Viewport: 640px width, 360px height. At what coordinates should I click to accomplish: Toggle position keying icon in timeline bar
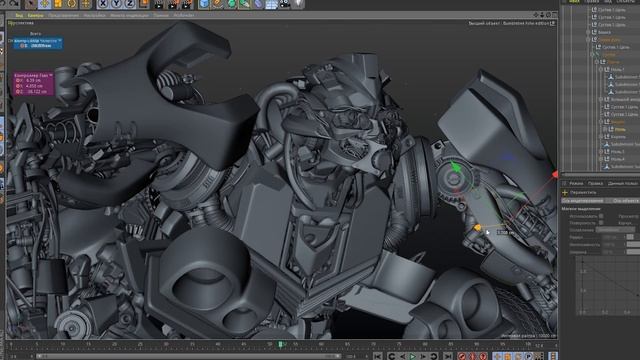point(498,356)
